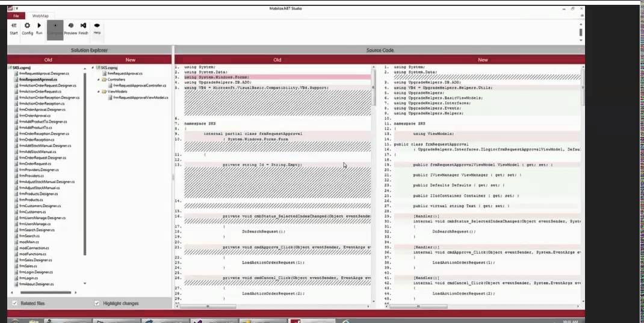This screenshot has height=323, width=644.
Task: Collapse the New SKS.csproj tree node
Action: pyautogui.click(x=93, y=67)
